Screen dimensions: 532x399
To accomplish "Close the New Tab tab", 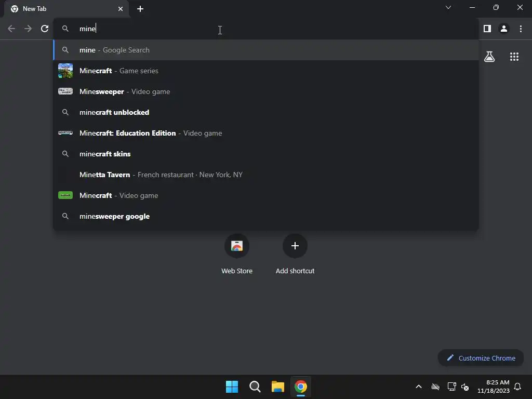I will (x=121, y=9).
